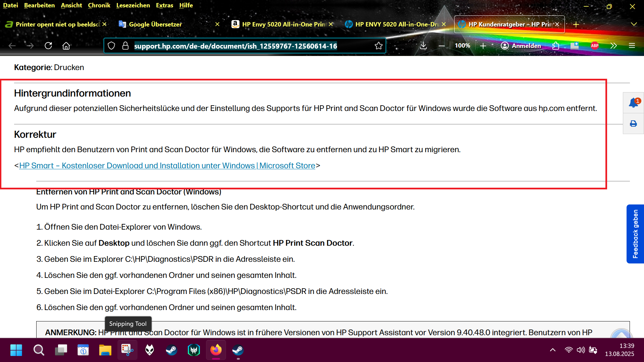The height and width of the screenshot is (362, 644).
Task: Open the Extras menu
Action: coord(165,5)
